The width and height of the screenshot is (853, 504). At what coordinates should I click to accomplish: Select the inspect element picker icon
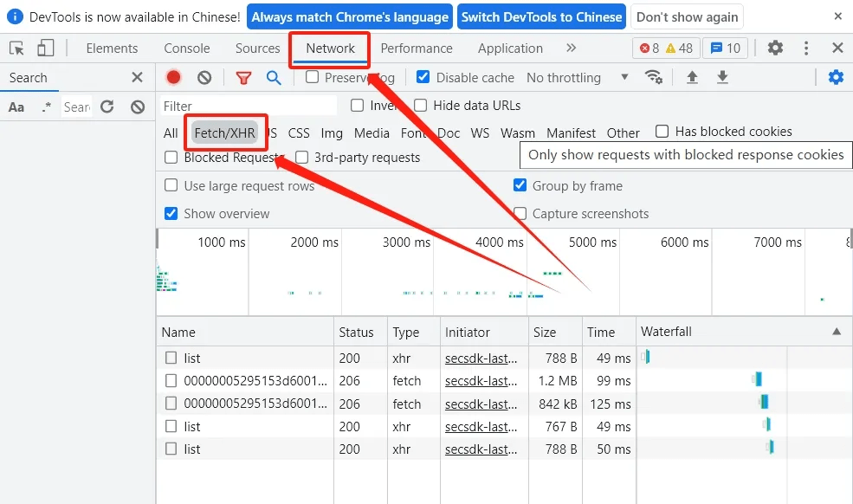point(16,48)
